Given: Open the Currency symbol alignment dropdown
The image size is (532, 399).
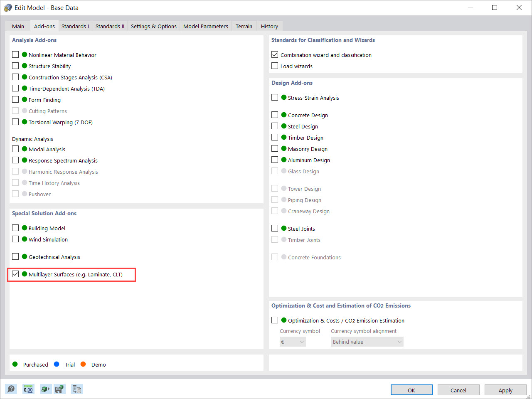Looking at the screenshot, I should 367,341.
